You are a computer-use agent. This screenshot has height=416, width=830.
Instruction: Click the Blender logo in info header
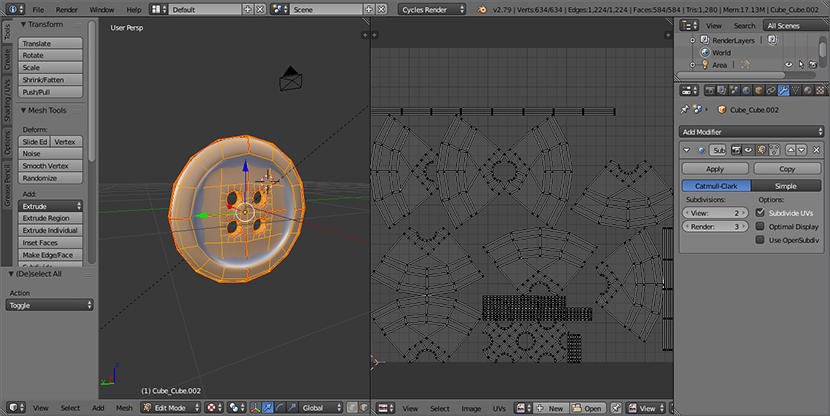click(482, 10)
